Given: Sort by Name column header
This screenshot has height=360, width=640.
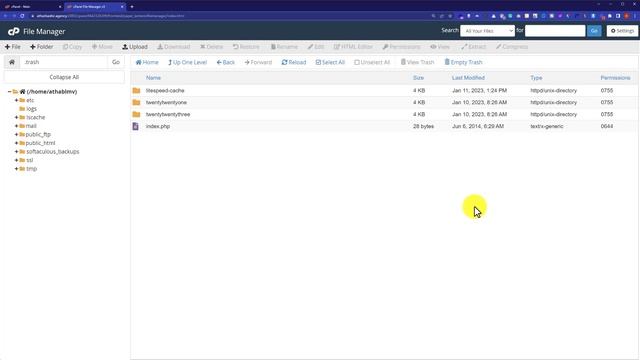Looking at the screenshot, I should click(x=153, y=78).
